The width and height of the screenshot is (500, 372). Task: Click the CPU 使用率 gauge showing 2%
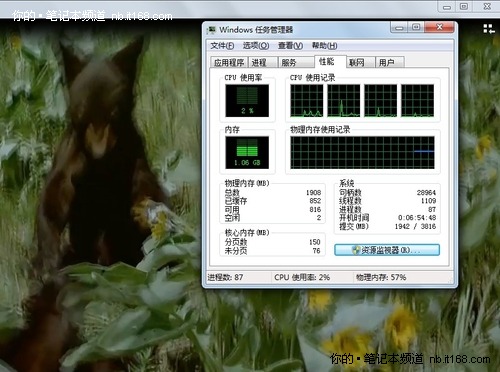(x=247, y=100)
